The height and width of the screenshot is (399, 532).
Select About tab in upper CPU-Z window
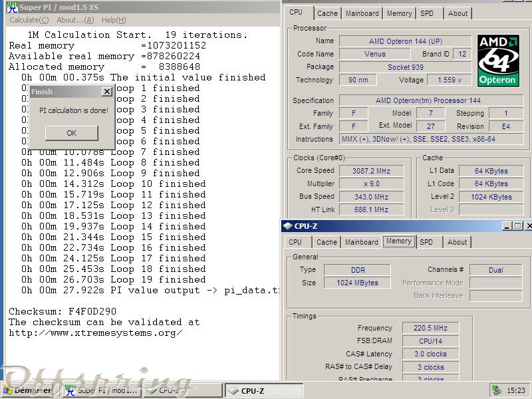coord(458,13)
